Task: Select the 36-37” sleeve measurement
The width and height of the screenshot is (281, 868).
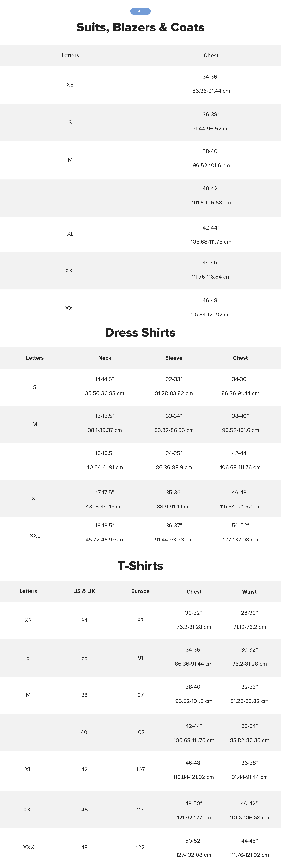Action: [174, 525]
